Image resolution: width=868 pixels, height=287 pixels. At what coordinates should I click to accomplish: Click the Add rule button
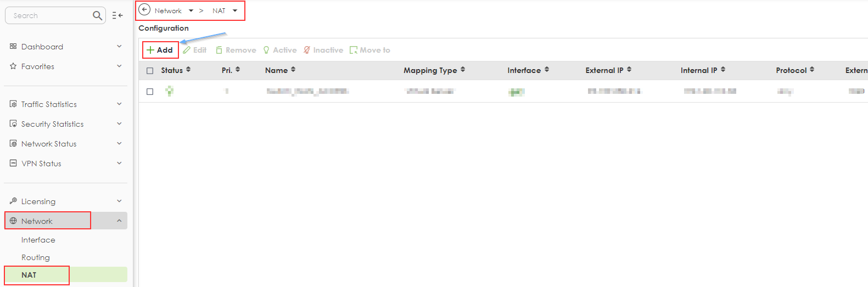pos(160,50)
